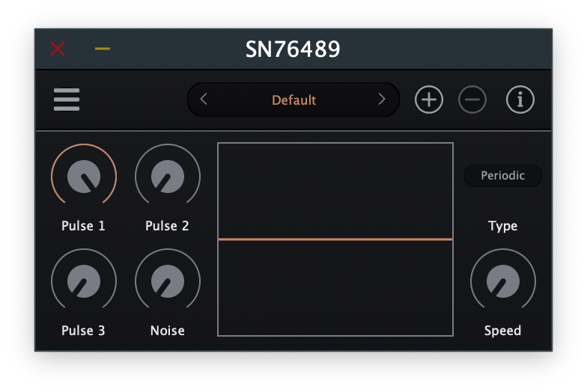Minimize the plugin using the yellow dash
Viewport: 587px width, 392px height.
(103, 49)
